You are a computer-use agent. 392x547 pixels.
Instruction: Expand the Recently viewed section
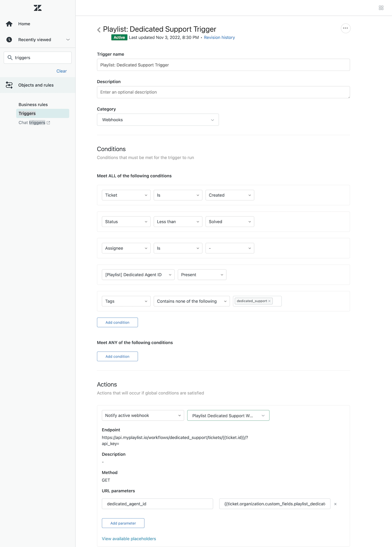68,40
